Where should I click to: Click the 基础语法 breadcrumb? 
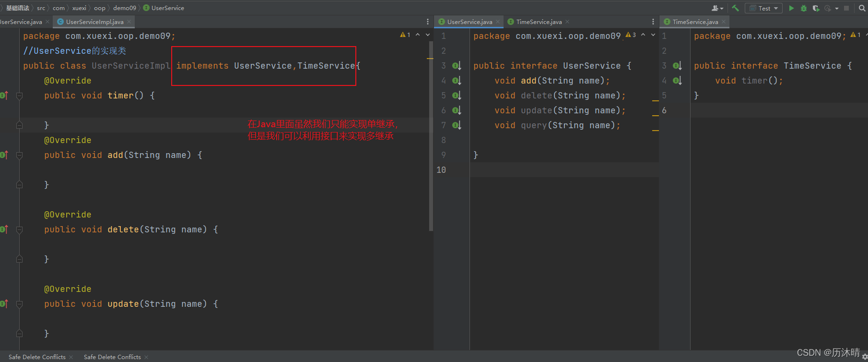coord(18,8)
